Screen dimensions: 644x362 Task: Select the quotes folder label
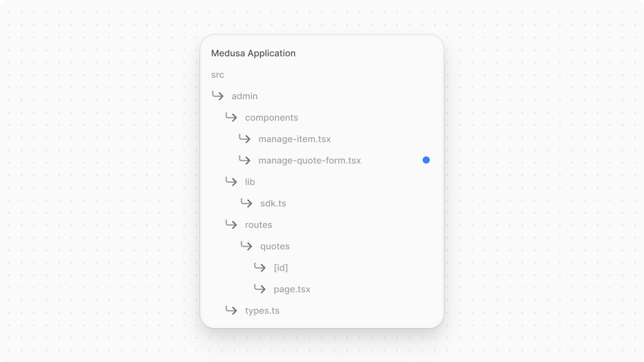coord(275,246)
